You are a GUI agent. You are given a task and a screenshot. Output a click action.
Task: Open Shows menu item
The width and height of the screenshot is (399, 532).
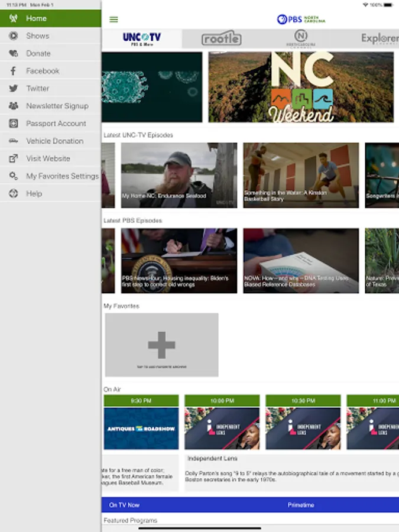point(51,35)
